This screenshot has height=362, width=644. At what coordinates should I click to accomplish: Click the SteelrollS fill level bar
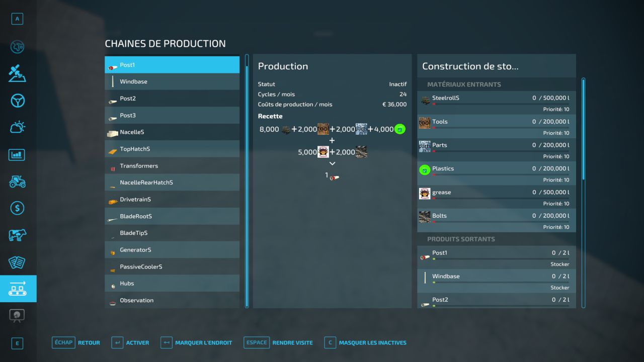click(500, 104)
